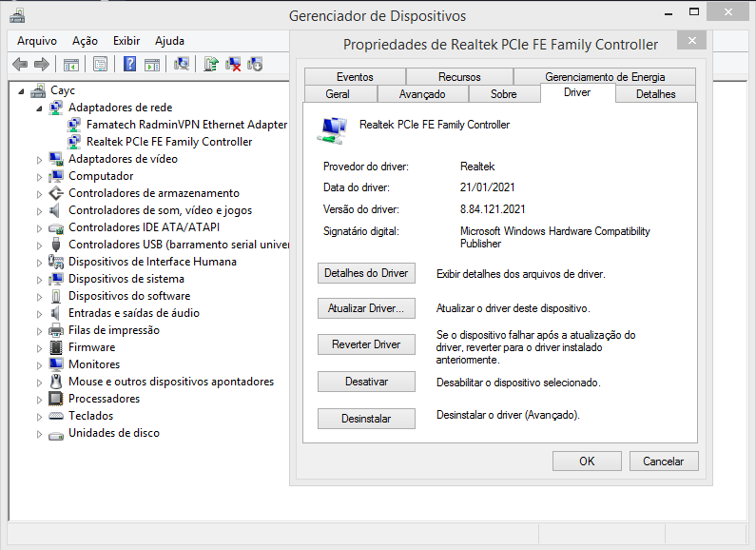756x550 pixels.
Task: Click the Cayc computer root icon
Action: pyautogui.click(x=38, y=90)
